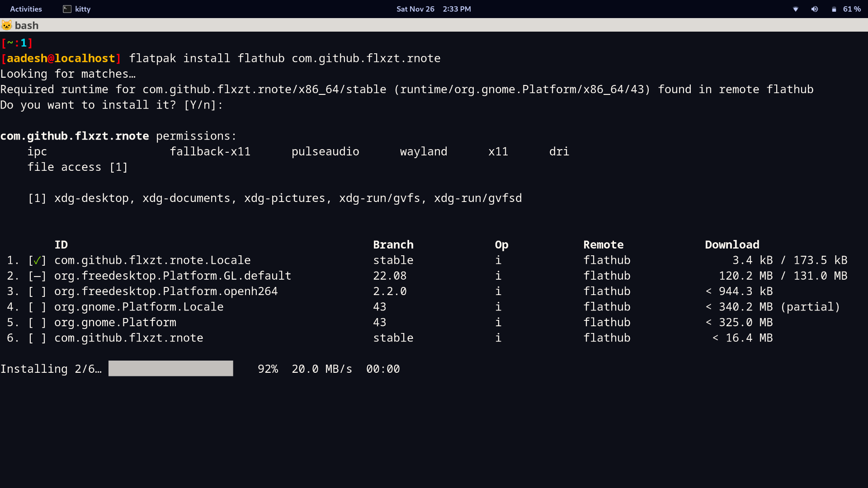Click the 61% battery percentage indicator
The image size is (868, 488).
(852, 9)
